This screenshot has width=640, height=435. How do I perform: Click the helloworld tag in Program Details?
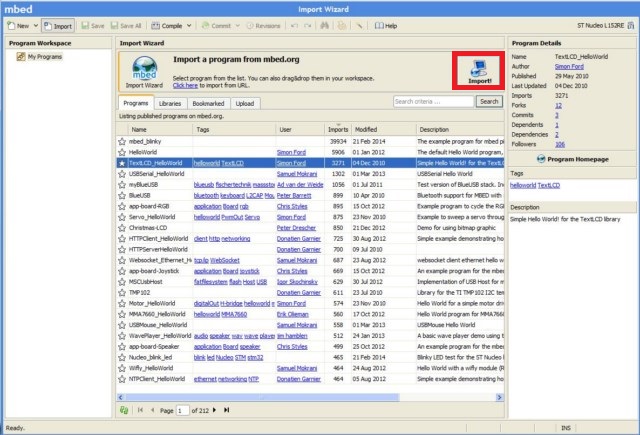[x=523, y=185]
